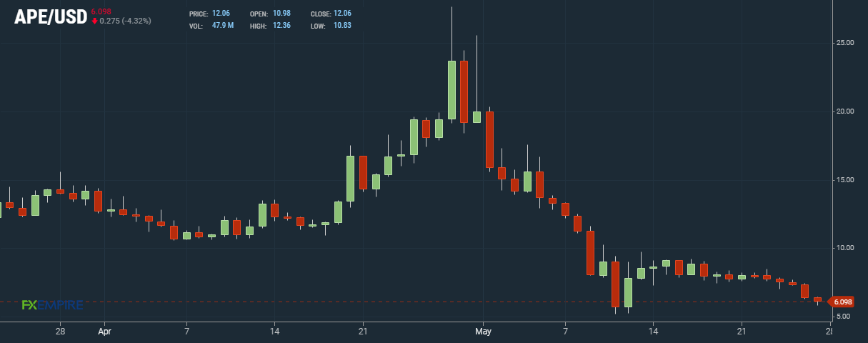
Task: Click the red down arrow change indicator
Action: tap(94, 21)
